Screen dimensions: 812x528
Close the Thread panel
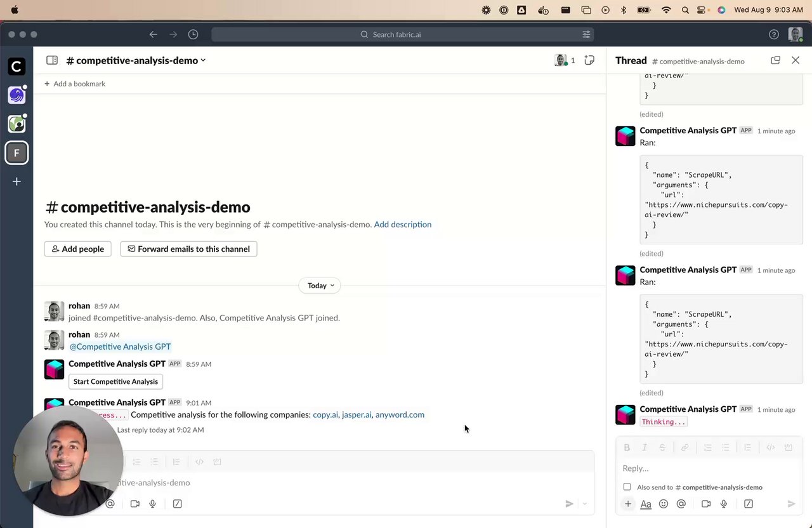[x=796, y=60]
